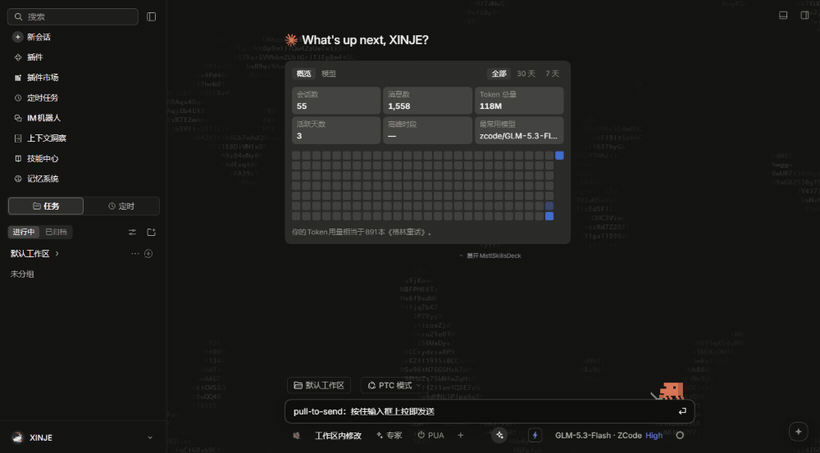Show 进行中 in-progress tasks
820x453 pixels.
24,232
